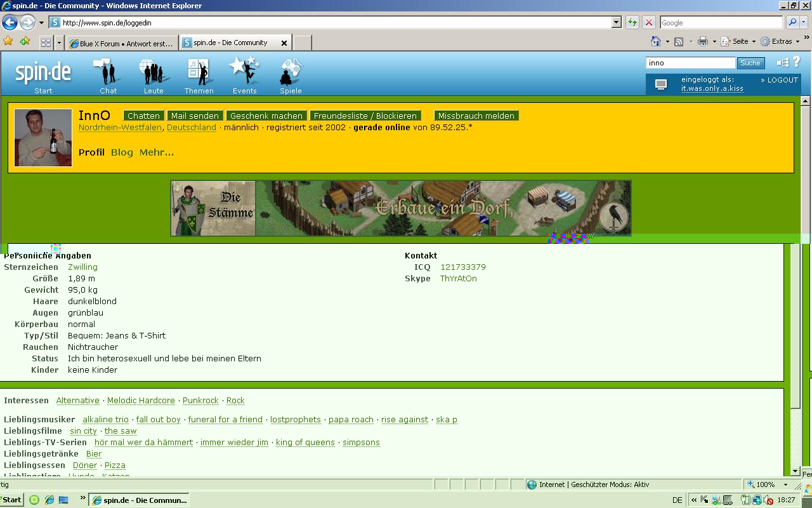Open the Chat section icon

108,72
